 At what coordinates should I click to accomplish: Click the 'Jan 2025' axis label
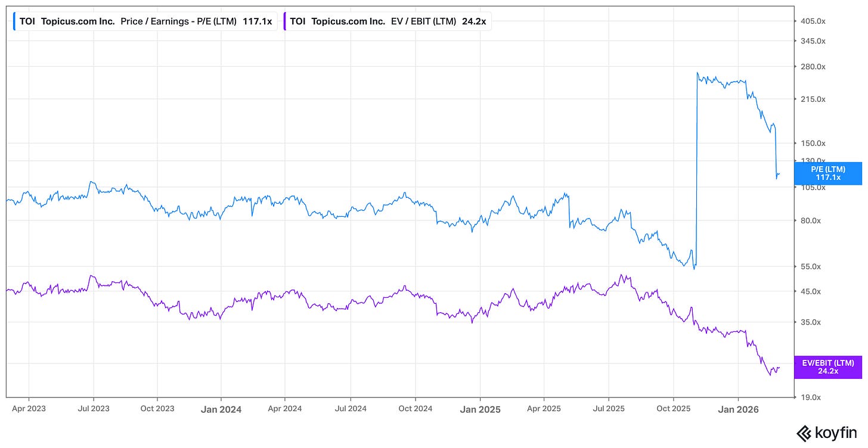480,409
